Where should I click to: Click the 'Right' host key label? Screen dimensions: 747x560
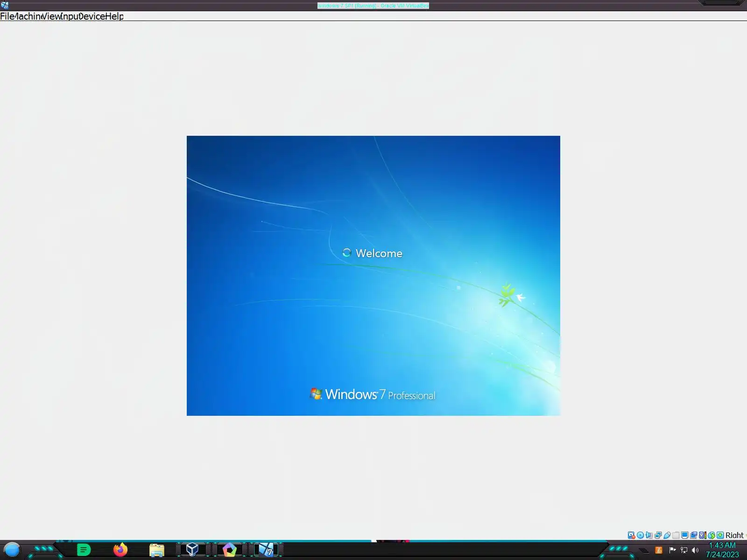[735, 535]
